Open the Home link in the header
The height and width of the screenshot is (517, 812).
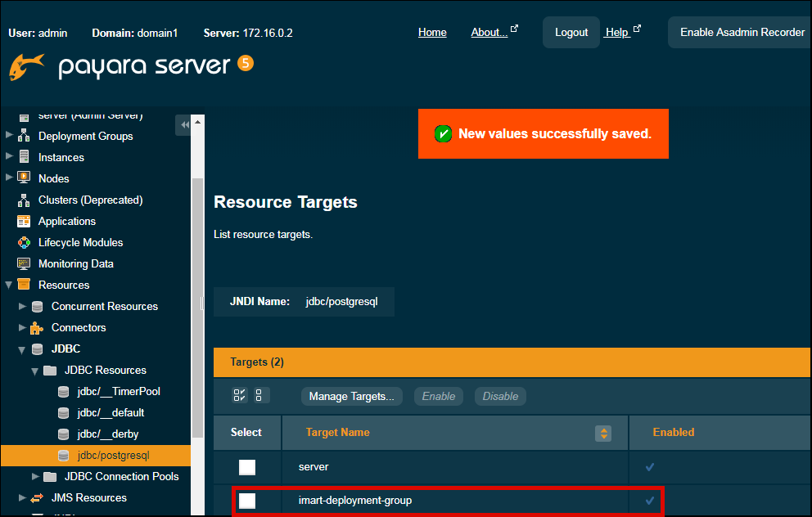(x=432, y=33)
